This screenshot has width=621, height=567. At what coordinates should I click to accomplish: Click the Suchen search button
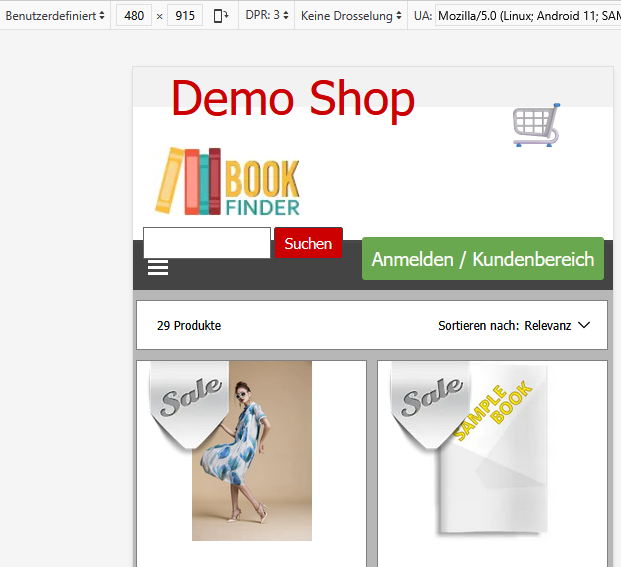point(308,243)
